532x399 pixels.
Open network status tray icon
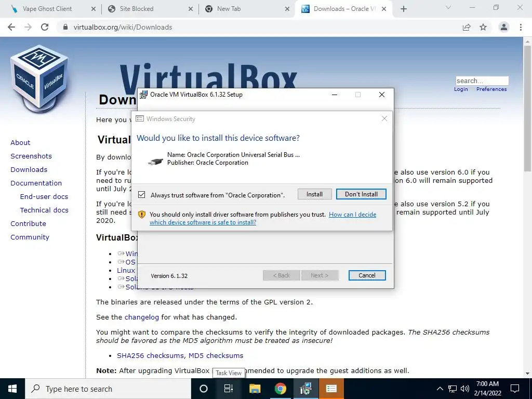453,389
